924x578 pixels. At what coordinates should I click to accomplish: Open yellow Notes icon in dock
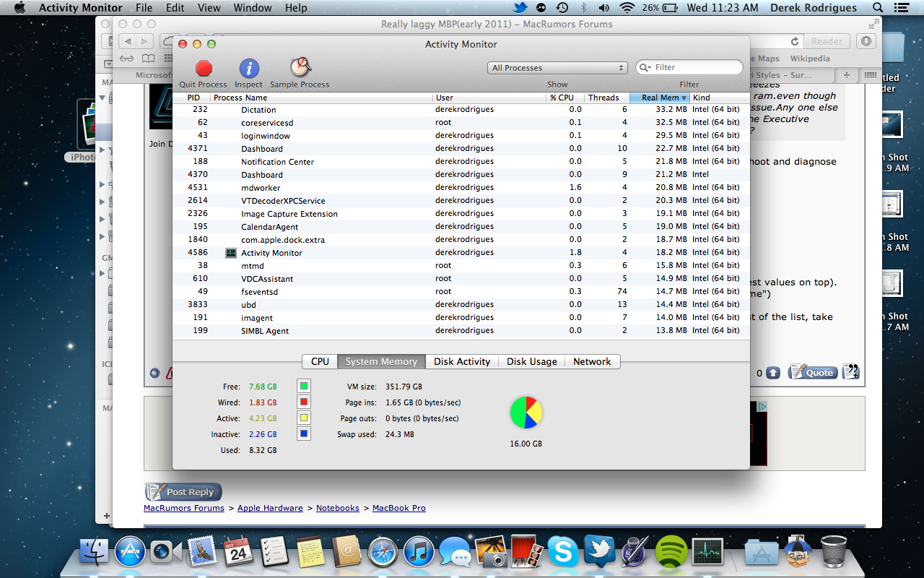pyautogui.click(x=310, y=553)
